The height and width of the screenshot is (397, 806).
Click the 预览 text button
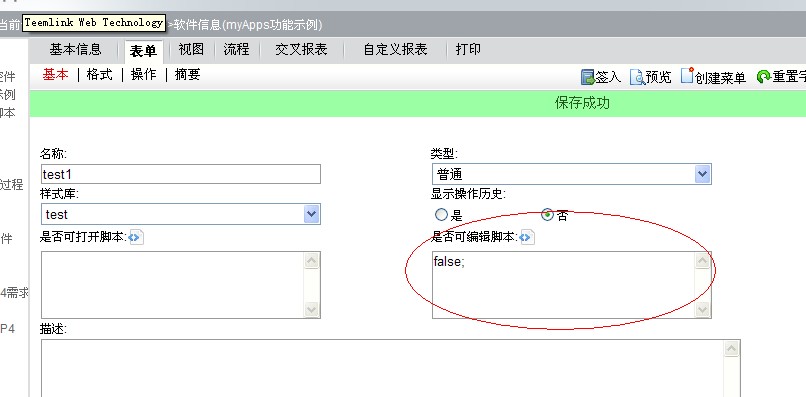pyautogui.click(x=658, y=78)
